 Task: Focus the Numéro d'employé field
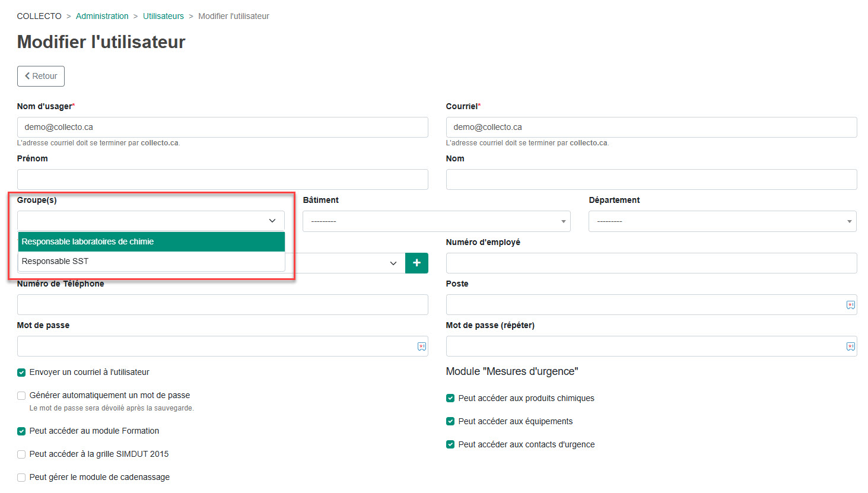point(651,263)
